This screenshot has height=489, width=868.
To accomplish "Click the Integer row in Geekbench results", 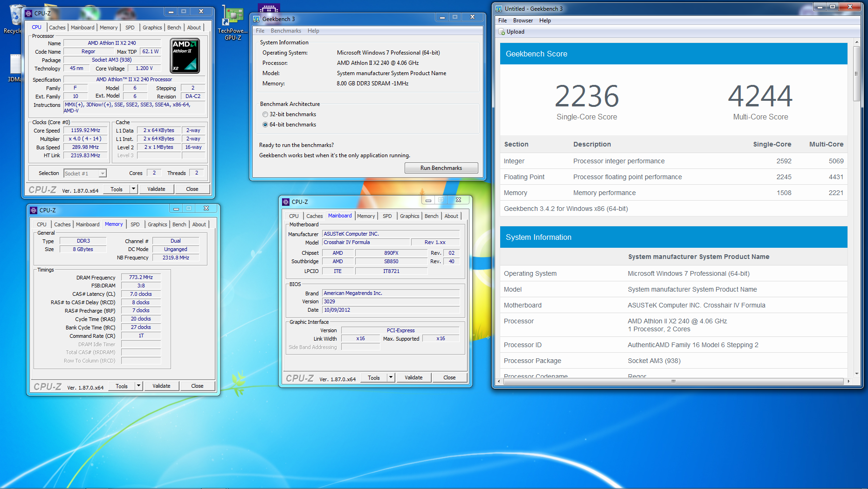I will click(x=674, y=161).
